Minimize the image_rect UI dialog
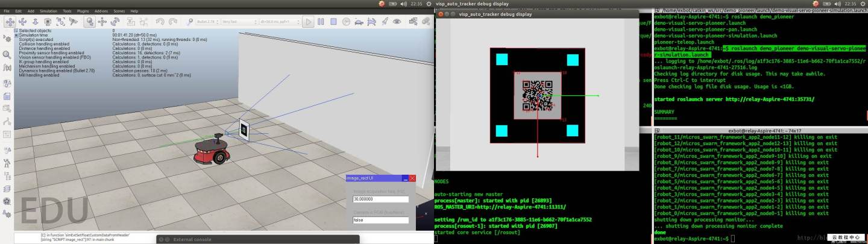The image size is (868, 244). pyautogui.click(x=406, y=178)
